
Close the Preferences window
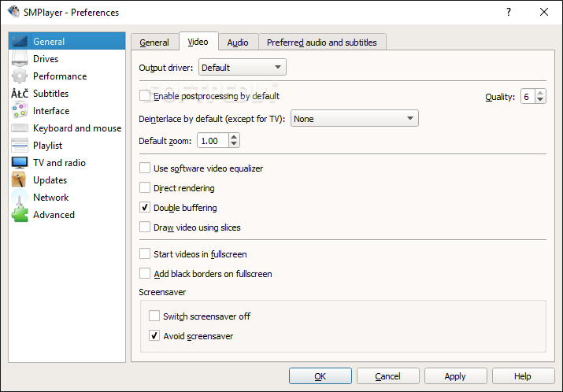coord(544,12)
